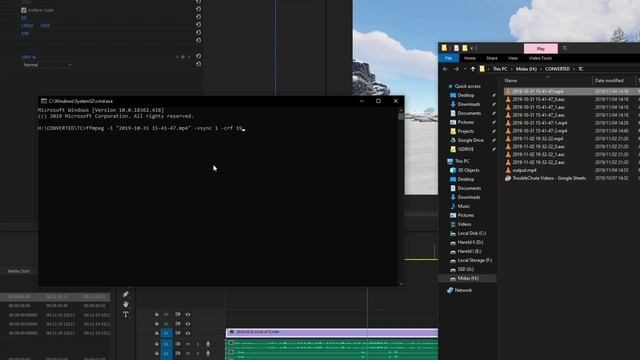Hide video track V1 with eye icon
Image resolution: width=640 pixels, height=360 pixels.
[x=188, y=333]
